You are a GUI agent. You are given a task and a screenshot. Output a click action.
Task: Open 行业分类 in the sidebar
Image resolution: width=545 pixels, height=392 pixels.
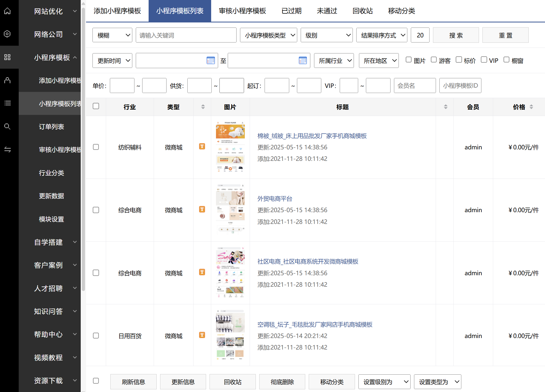click(51, 173)
